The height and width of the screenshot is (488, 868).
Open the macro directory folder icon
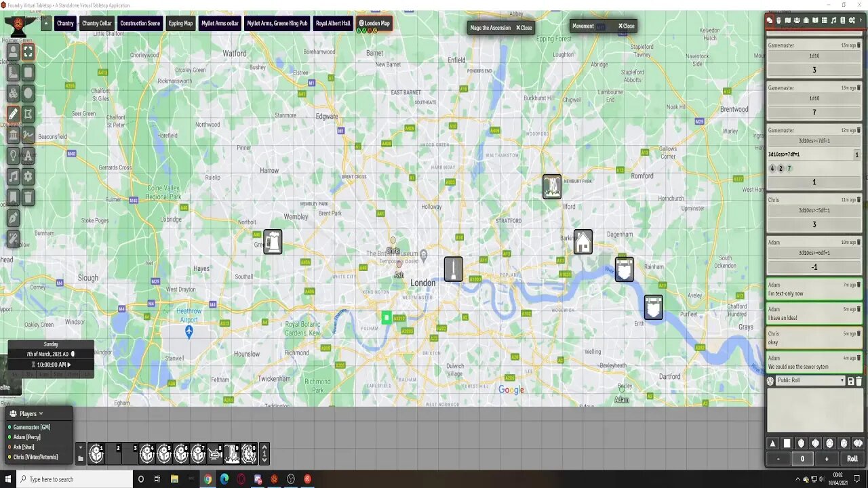[81, 459]
